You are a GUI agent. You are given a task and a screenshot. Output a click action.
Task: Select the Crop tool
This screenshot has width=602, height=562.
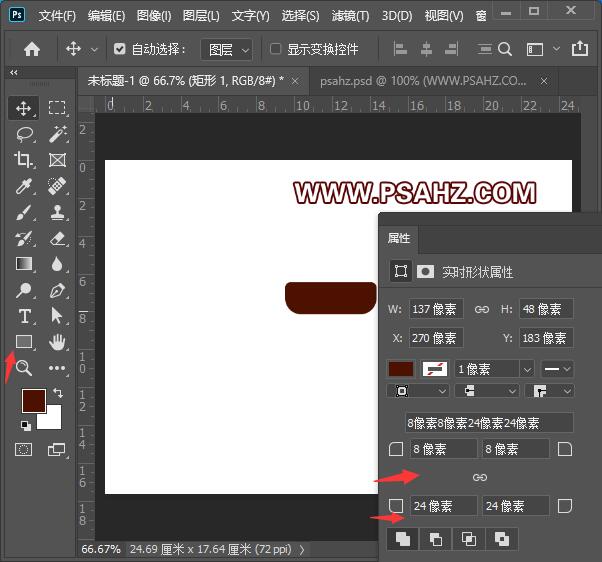click(x=23, y=160)
